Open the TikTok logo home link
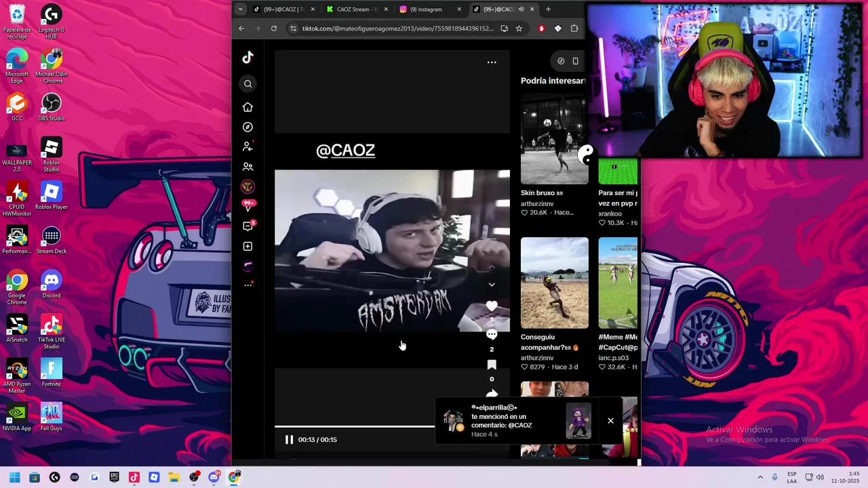Screen dimensions: 868x488 pyautogui.click(x=248, y=58)
